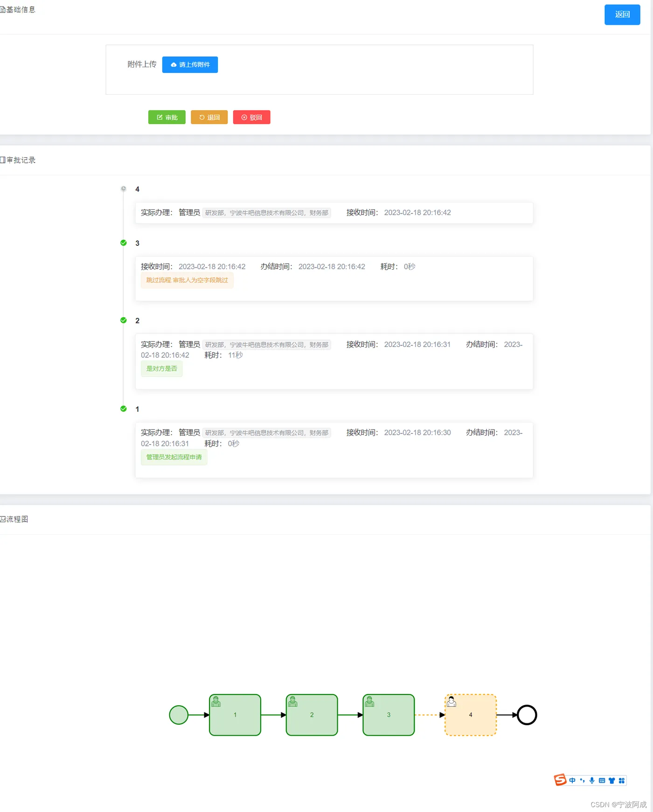Click department tag in record 1 card
653x812 pixels.
click(x=267, y=433)
